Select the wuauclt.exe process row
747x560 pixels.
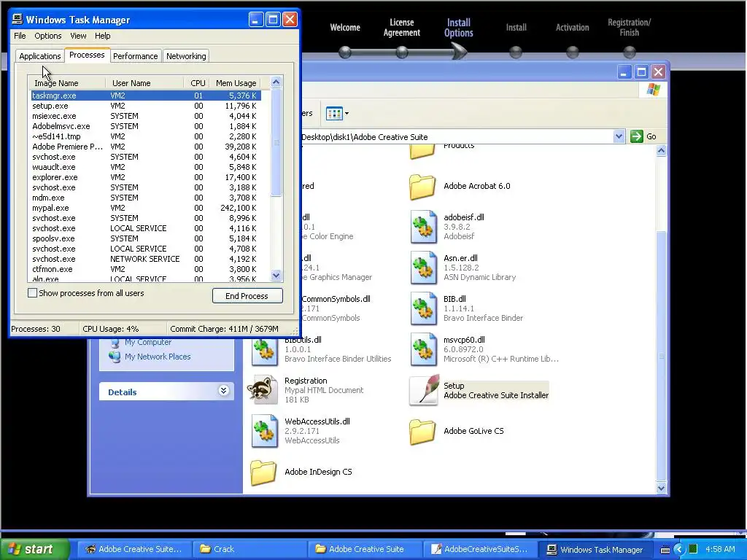[146, 167]
